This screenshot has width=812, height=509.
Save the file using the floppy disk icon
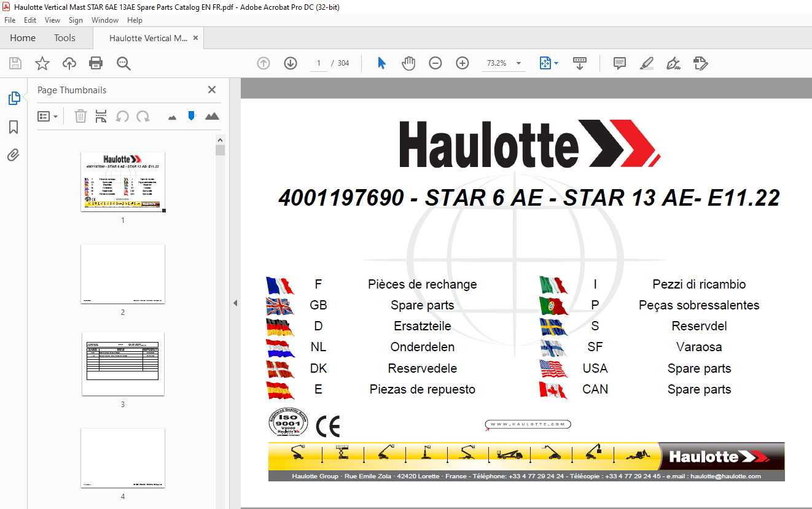[x=15, y=63]
